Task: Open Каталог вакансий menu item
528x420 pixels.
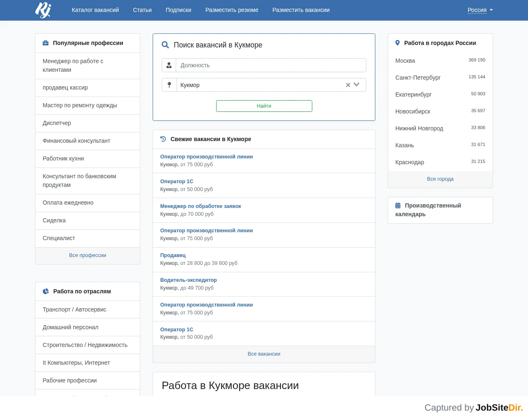Action: pos(95,10)
